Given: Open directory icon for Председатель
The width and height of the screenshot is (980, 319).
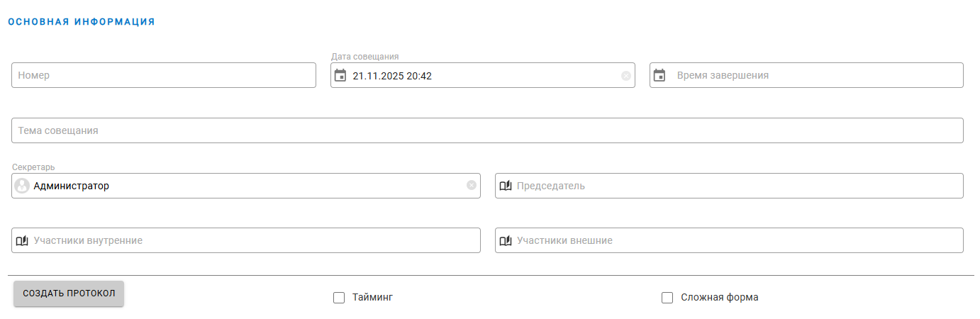Looking at the screenshot, I should (506, 186).
